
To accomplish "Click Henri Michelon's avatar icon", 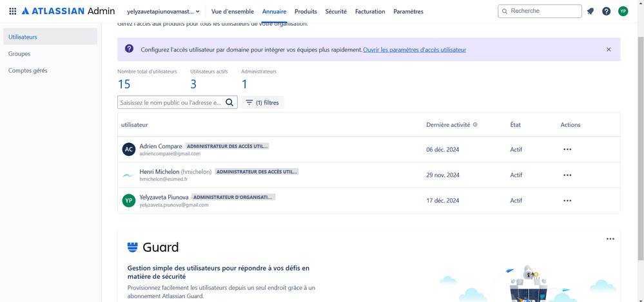I will (128, 175).
